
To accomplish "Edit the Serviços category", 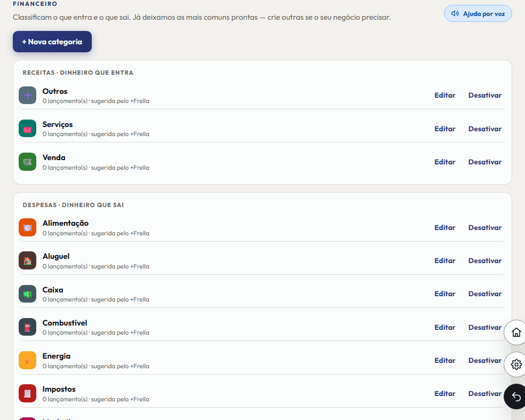I will [444, 129].
